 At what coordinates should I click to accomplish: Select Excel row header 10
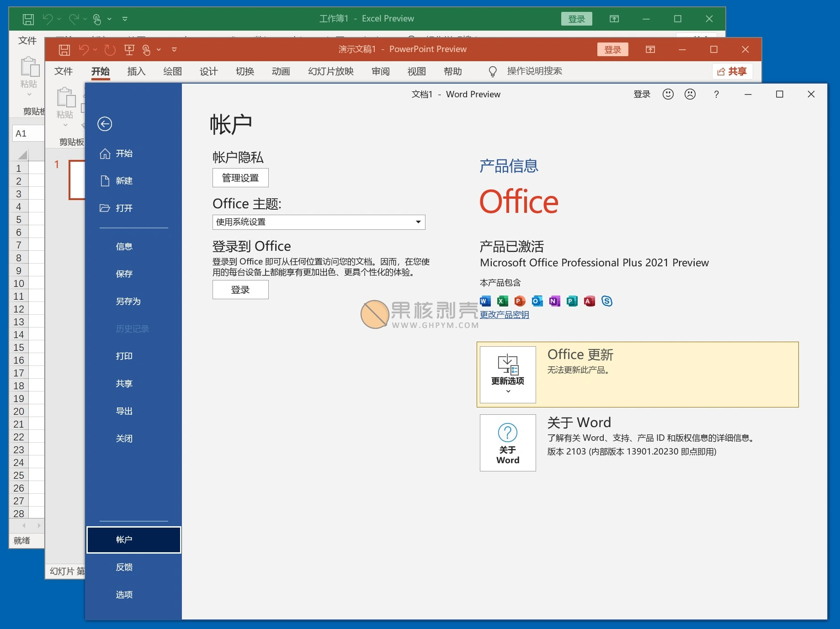click(x=19, y=283)
